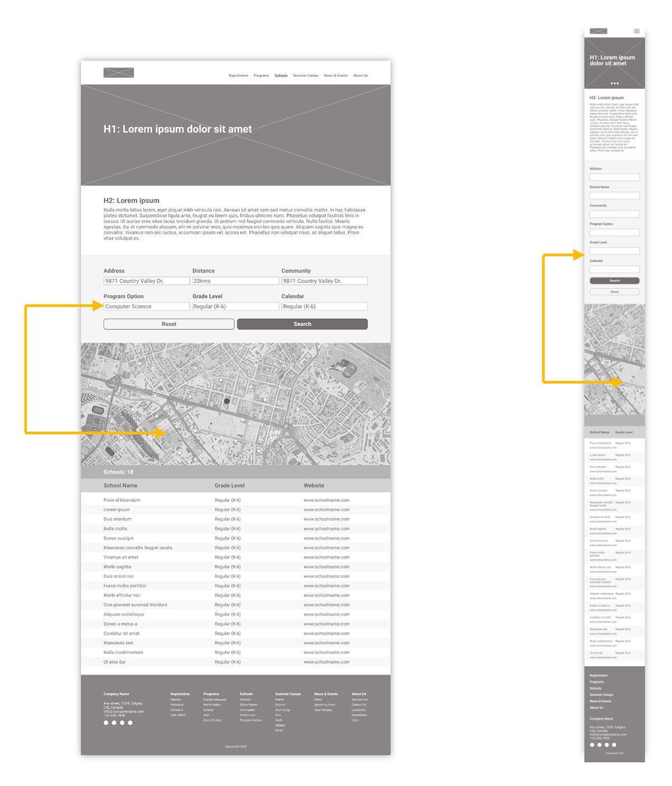Click the desktop map image
Screen dimensions: 672x786
point(236,404)
